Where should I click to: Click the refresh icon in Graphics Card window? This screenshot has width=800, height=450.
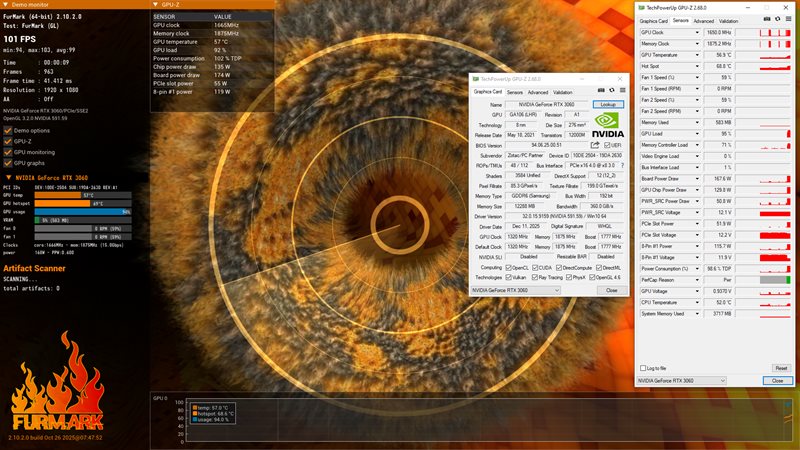click(x=610, y=92)
